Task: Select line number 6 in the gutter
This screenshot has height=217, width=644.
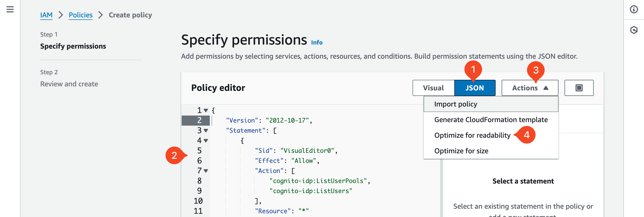Action: (199, 161)
